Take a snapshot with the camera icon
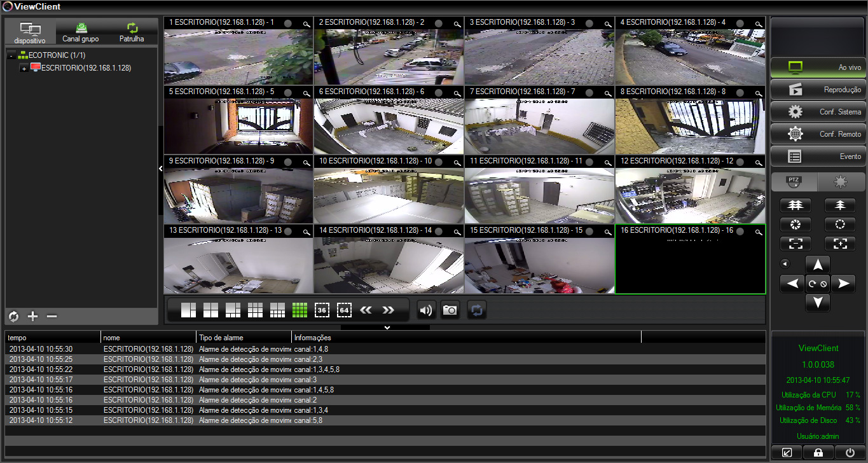Screen dimensions: 868x463 click(x=451, y=310)
